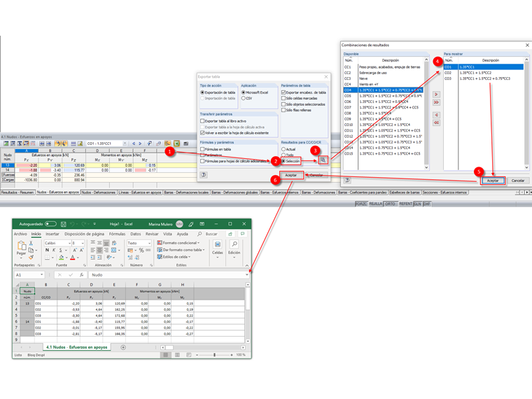Click the selection details magnifier button in the Exportar tabla dialog
This screenshot has width=532, height=399.
(x=323, y=160)
